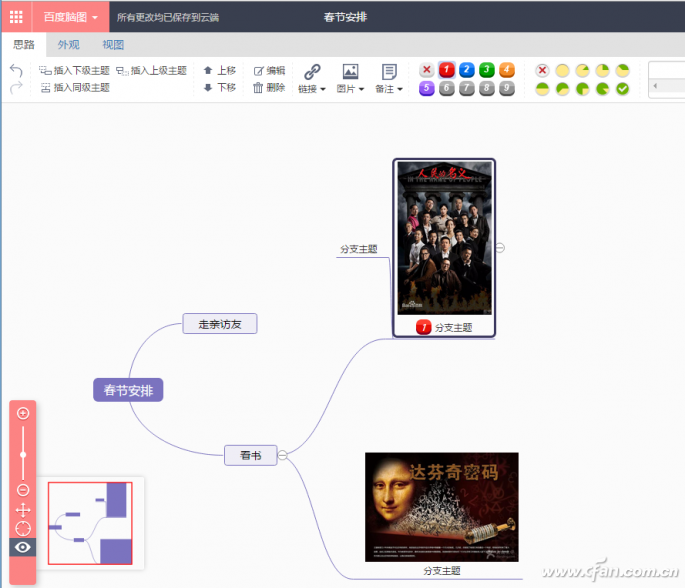Set priority 1 red icon
This screenshot has height=588, width=685.
[x=446, y=70]
